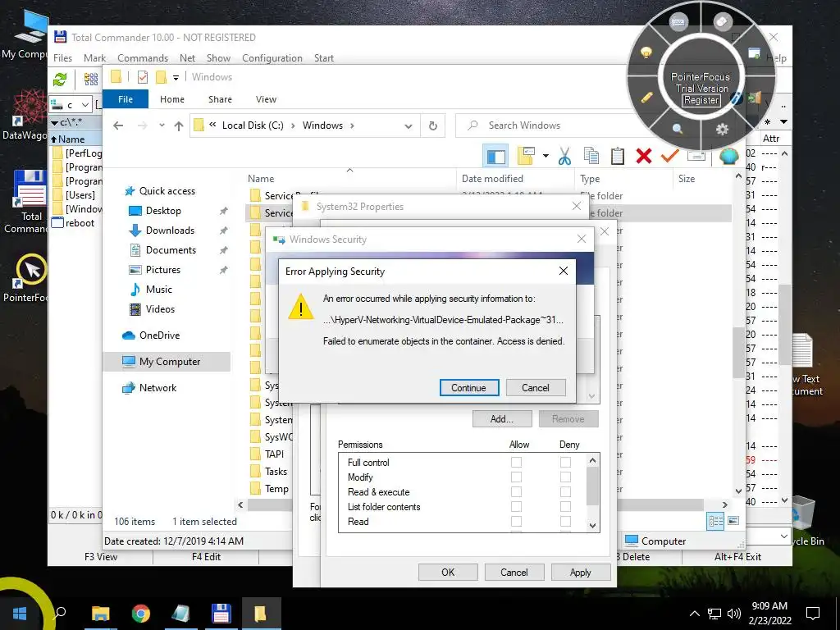This screenshot has width=840, height=630.
Task: Click the magnifier tool in PointerFocus wheel
Action: pyautogui.click(x=677, y=129)
